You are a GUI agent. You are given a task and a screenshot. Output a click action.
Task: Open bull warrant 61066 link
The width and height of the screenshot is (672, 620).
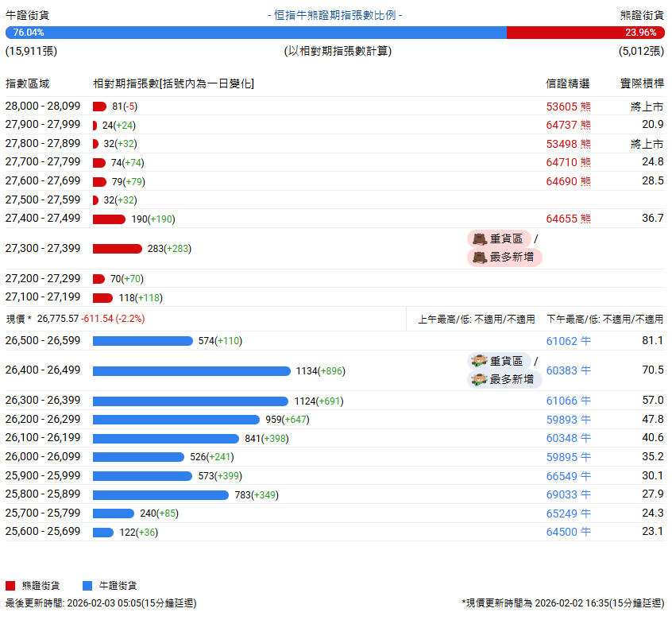(x=568, y=401)
